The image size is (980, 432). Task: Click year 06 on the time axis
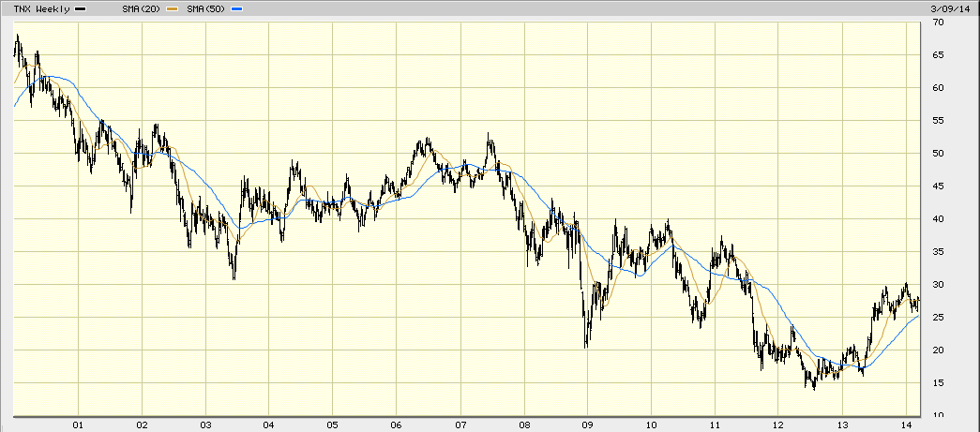[x=397, y=425]
